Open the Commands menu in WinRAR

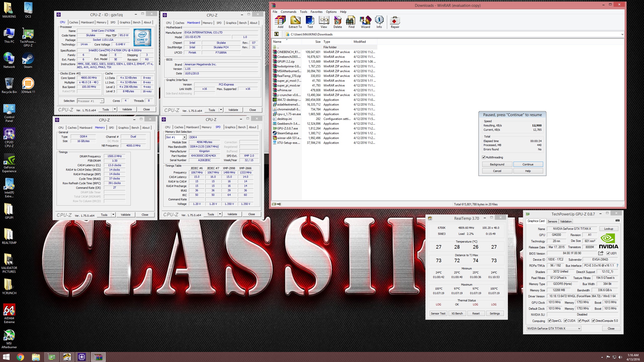click(x=288, y=12)
